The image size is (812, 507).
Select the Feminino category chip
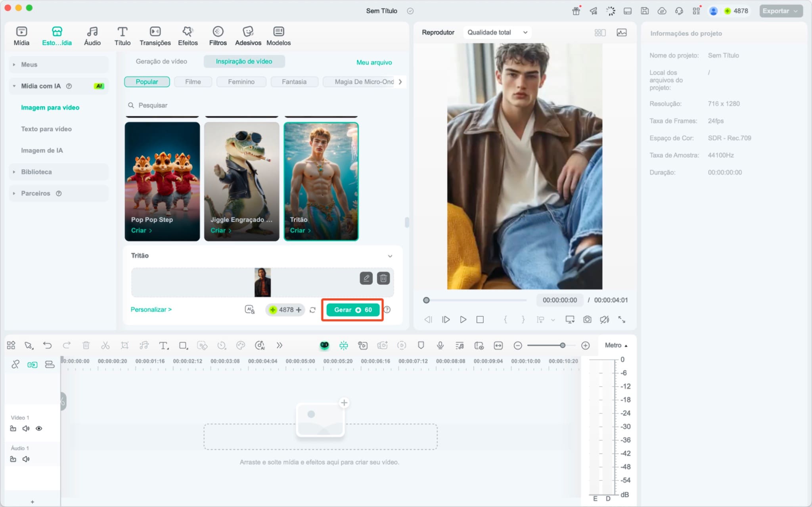241,82
